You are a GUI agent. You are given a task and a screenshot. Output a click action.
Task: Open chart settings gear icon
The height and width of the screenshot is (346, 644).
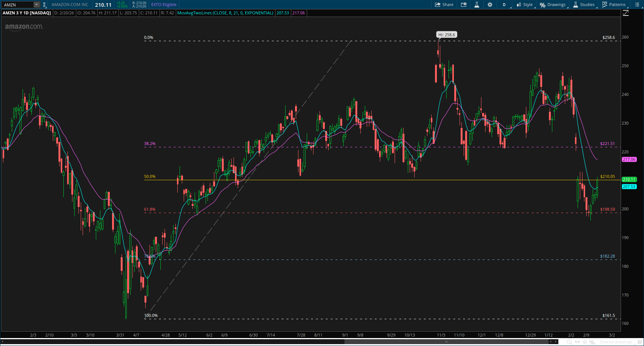(x=490, y=5)
